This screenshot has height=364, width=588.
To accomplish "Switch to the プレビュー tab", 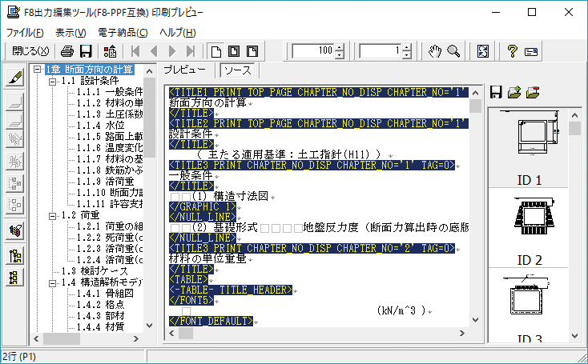I will click(x=185, y=70).
